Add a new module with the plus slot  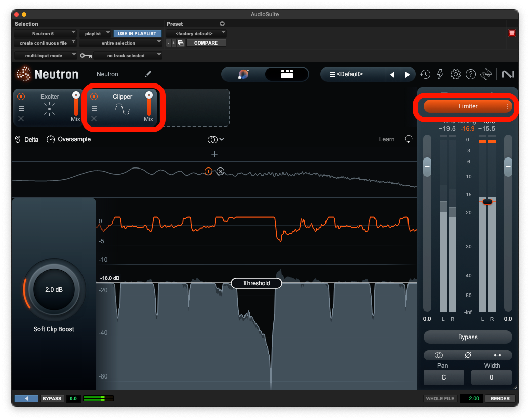tap(194, 107)
